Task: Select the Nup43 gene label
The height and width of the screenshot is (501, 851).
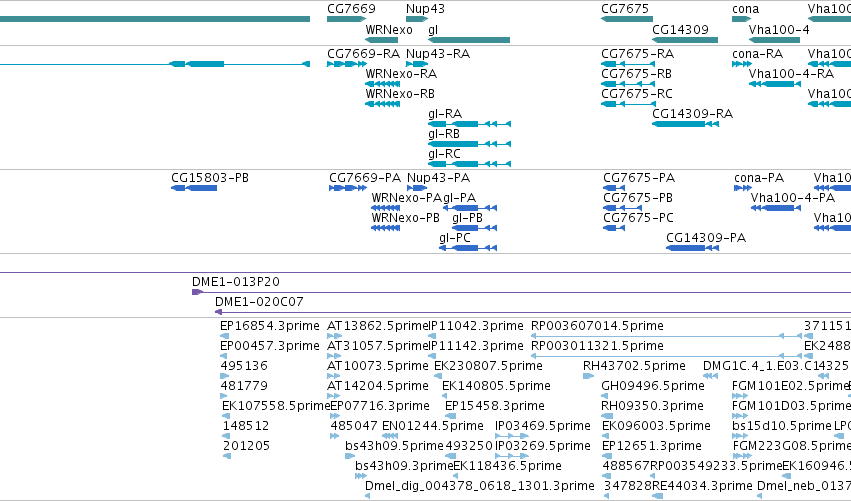Action: 425,9
